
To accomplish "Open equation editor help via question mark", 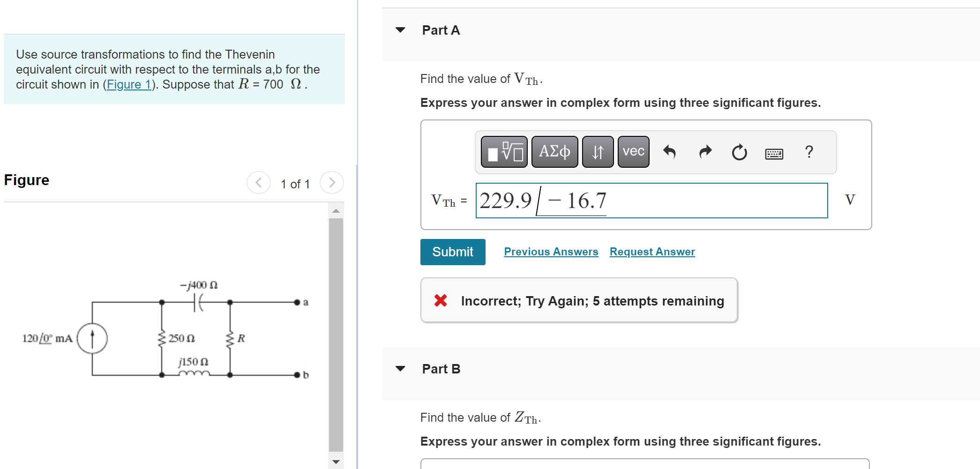I will pos(808,151).
